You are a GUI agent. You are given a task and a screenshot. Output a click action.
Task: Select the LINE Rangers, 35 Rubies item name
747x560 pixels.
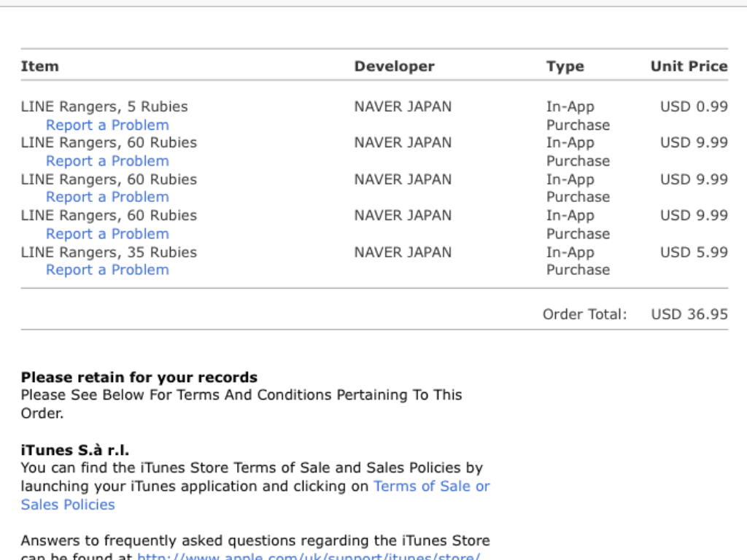coord(109,252)
